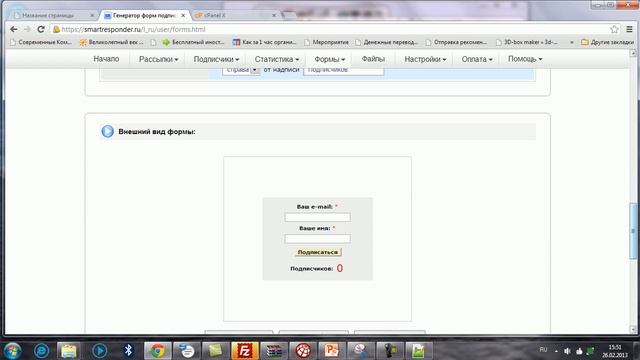
Task: Click the address bar URL
Action: [133, 29]
